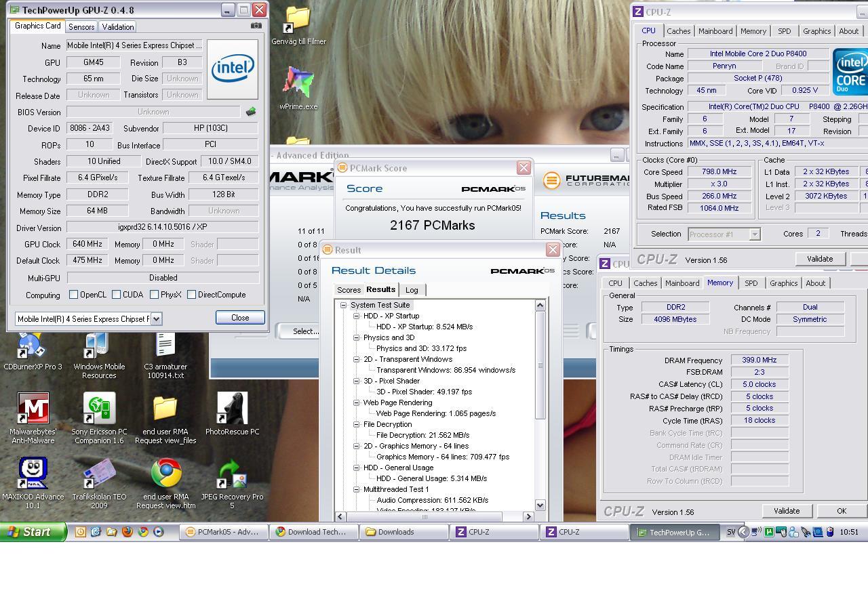The image size is (868, 601).
Task: Toggle the CUDA checkbox in GPU-Z
Action: click(x=116, y=295)
